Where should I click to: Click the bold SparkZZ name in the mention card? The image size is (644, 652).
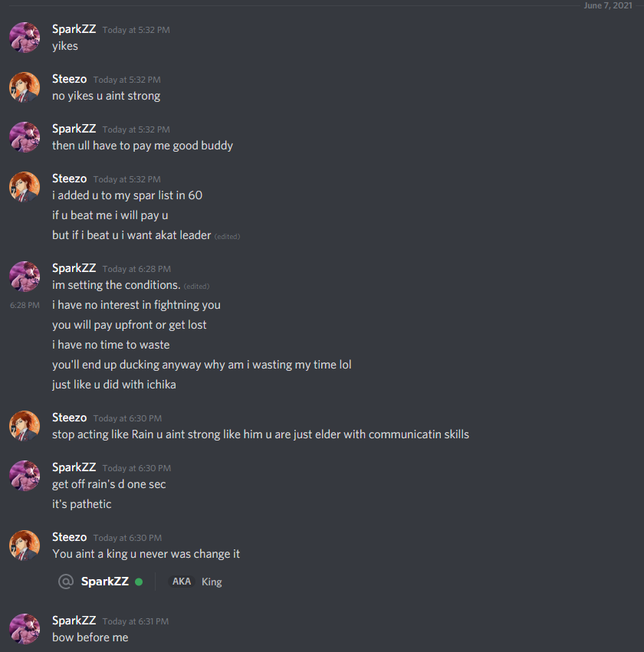click(104, 582)
